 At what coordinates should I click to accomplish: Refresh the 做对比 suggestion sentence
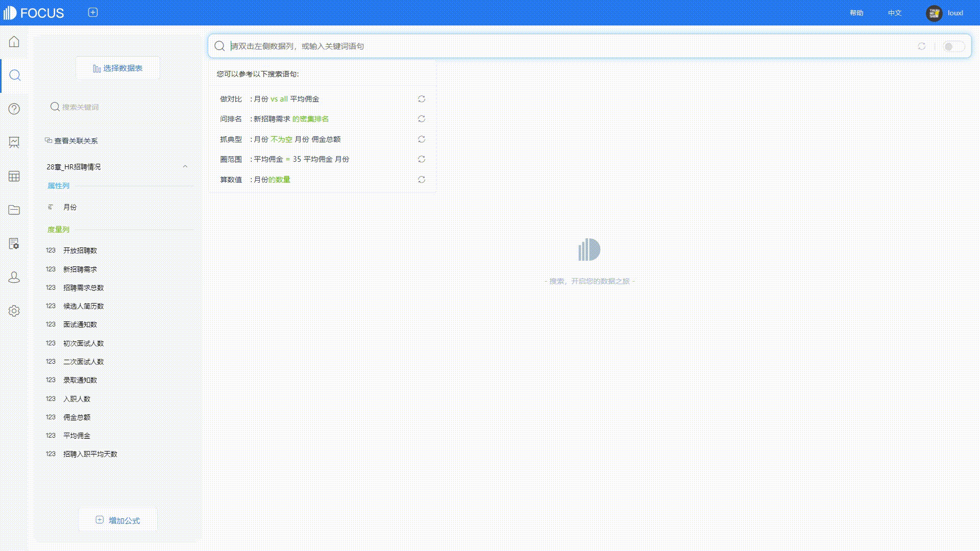(422, 99)
